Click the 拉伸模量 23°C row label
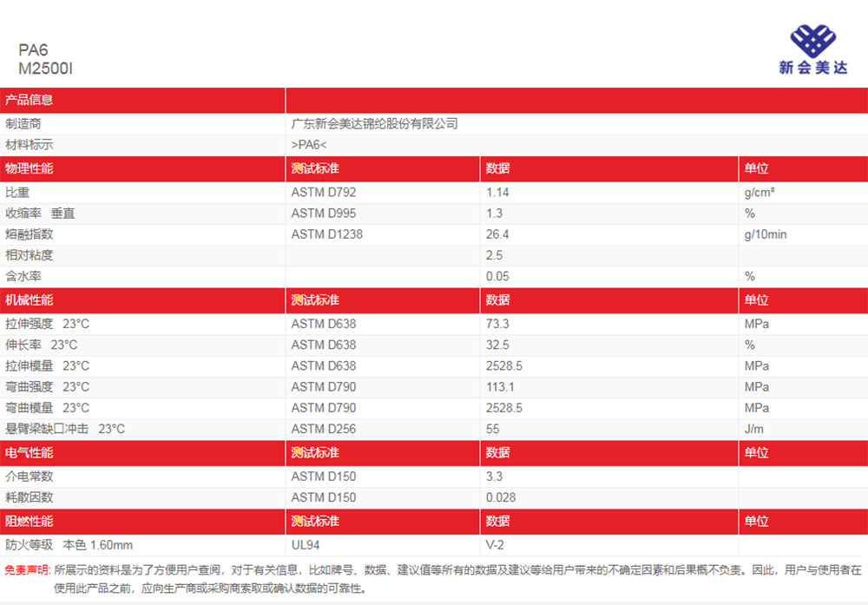868x605 pixels. click(47, 366)
